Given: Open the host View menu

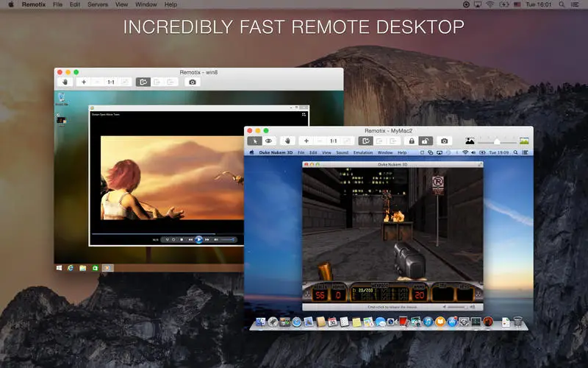Looking at the screenshot, I should click(x=121, y=4).
